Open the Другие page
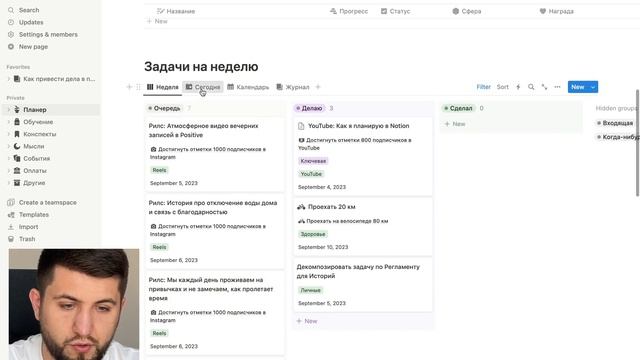Viewport: 640px width, 360px height. (x=34, y=183)
